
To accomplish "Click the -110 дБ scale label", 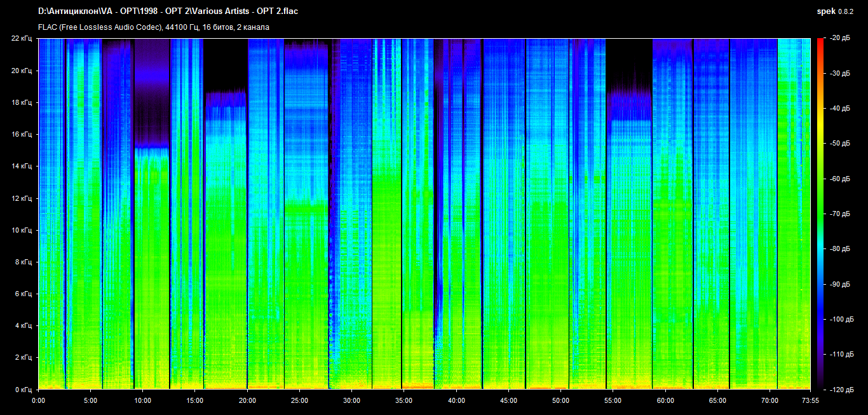I will pyautogui.click(x=841, y=354).
